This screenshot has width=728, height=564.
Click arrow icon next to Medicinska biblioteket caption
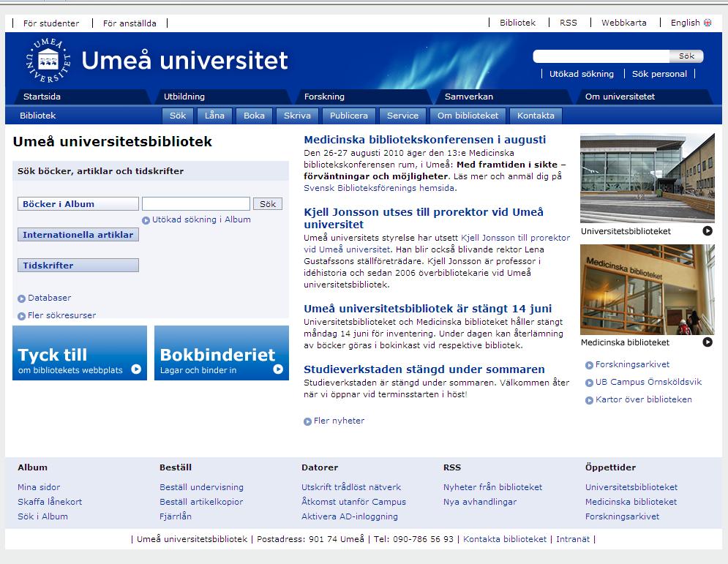coord(707,342)
